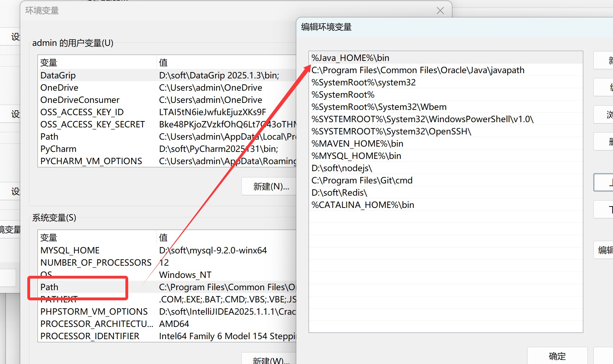Select the MYSQL_HOME system variable
This screenshot has width=613, height=364.
click(x=70, y=251)
